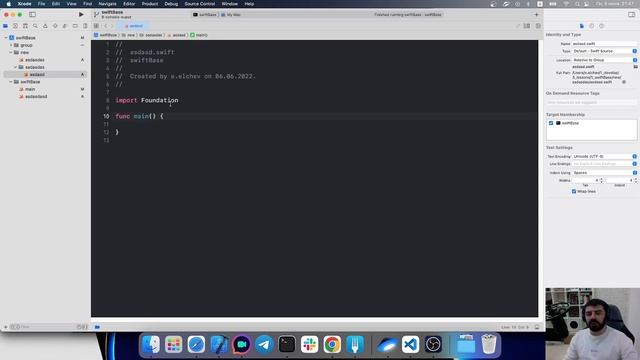This screenshot has height=360, width=640.
Task: Open the Line Endings dropdown
Action: (604, 164)
